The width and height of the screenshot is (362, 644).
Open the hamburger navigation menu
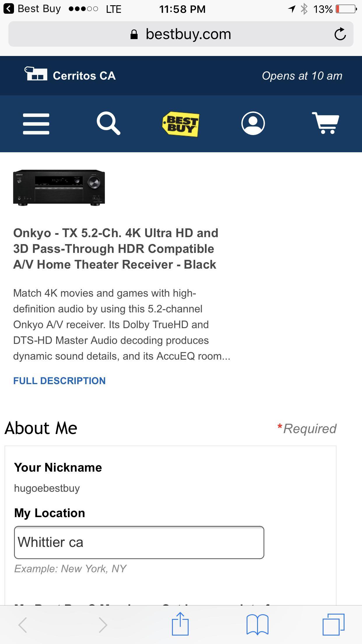[x=36, y=124]
